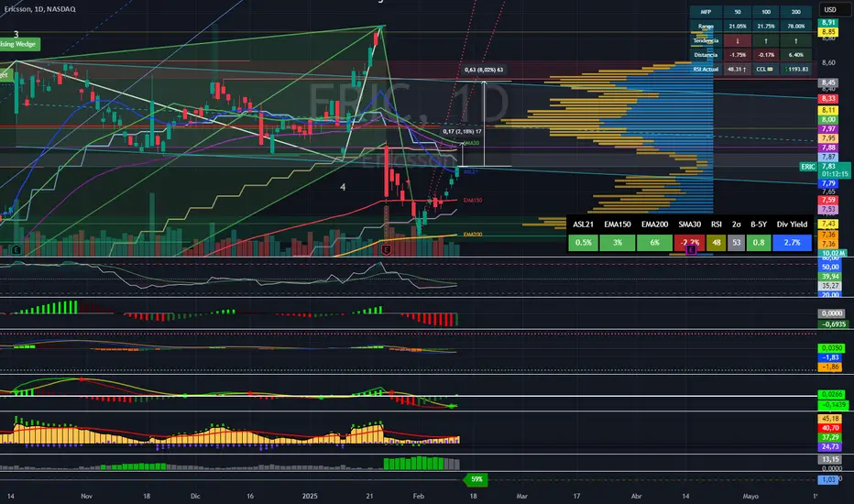Viewport: 854px width, 504px height.
Task: Click the 10,02M volume label
Action: click(833, 253)
